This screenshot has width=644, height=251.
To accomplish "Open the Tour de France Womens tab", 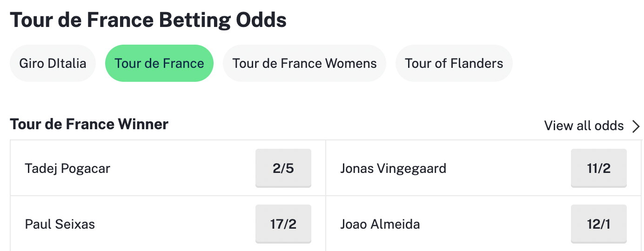I will [304, 63].
